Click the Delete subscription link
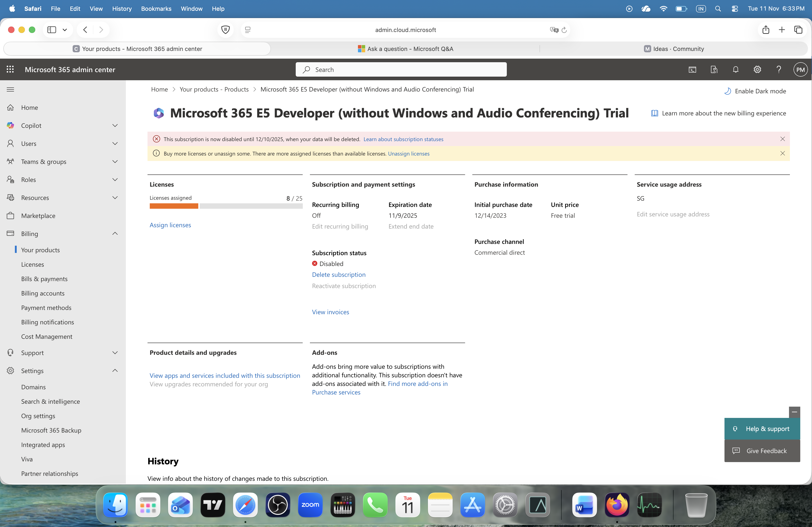Image resolution: width=812 pixels, height=527 pixels. (339, 274)
